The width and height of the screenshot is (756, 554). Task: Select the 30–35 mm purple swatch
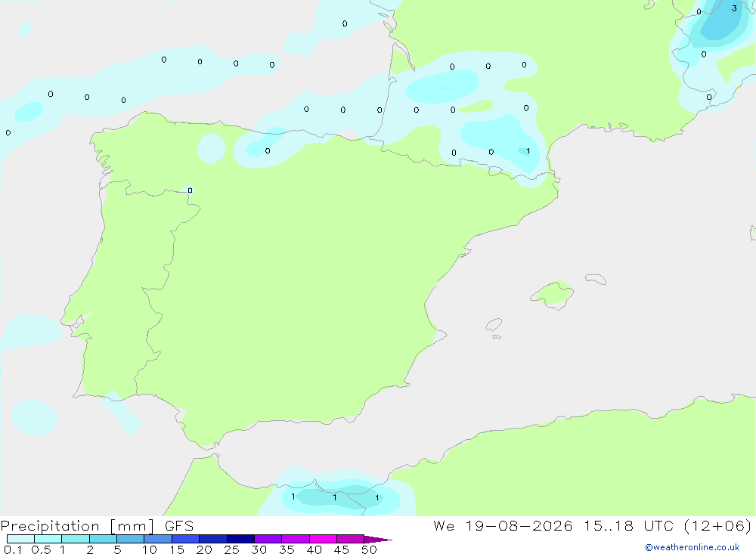point(268,539)
